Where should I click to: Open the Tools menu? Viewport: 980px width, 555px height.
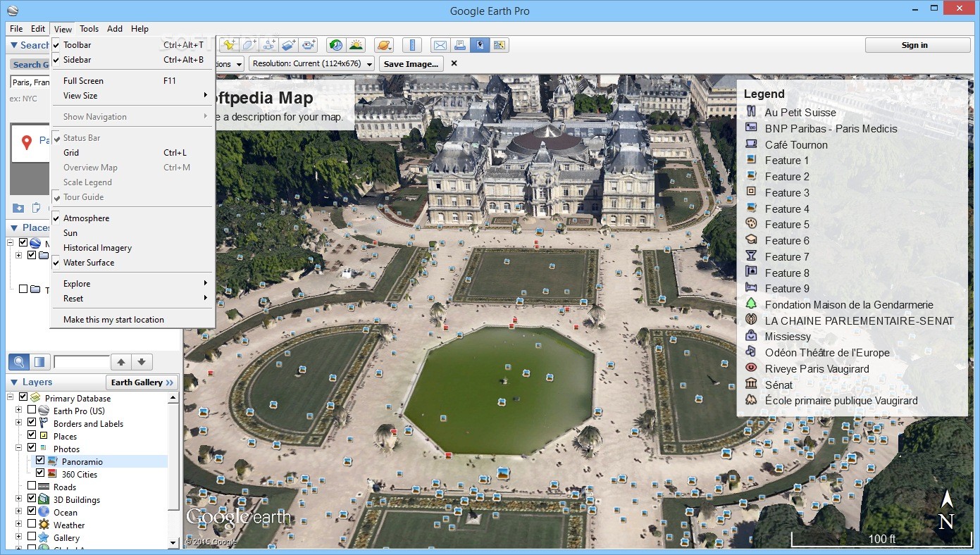(x=89, y=29)
